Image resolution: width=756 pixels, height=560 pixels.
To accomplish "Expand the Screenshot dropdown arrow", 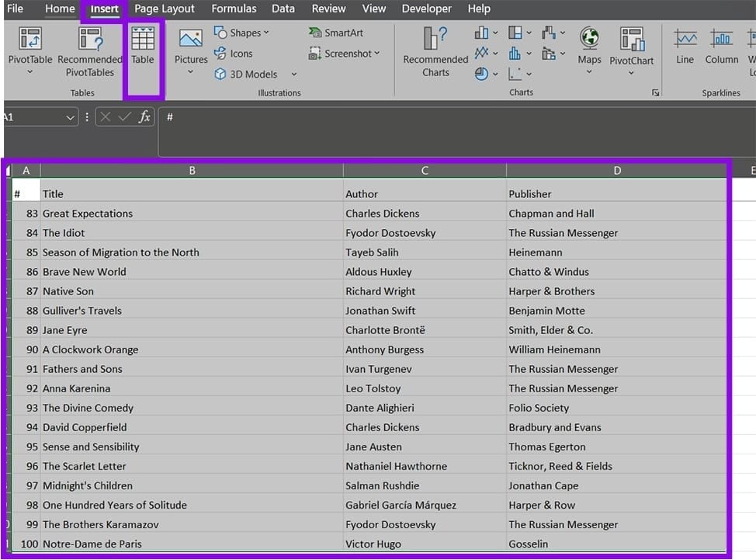I will click(x=377, y=53).
